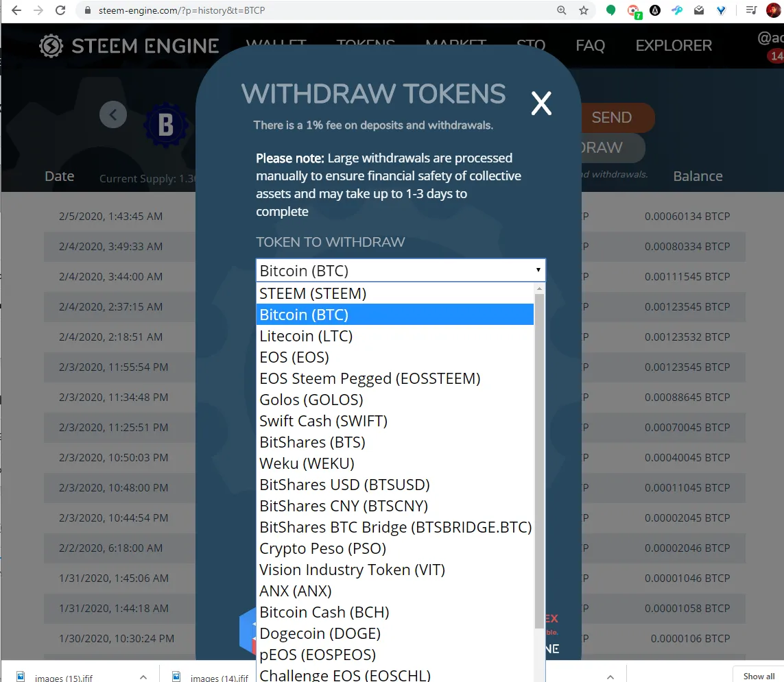Select BitShares CNY (BTSCNY)

(x=394, y=506)
